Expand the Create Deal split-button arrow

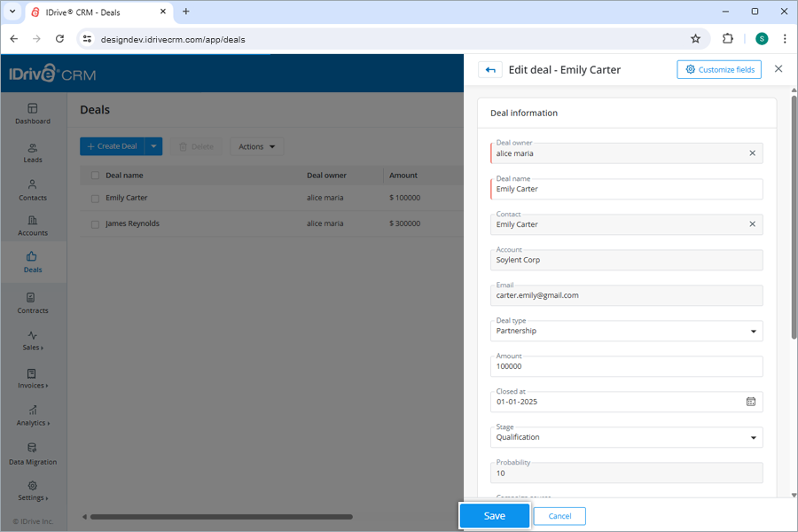[154, 146]
